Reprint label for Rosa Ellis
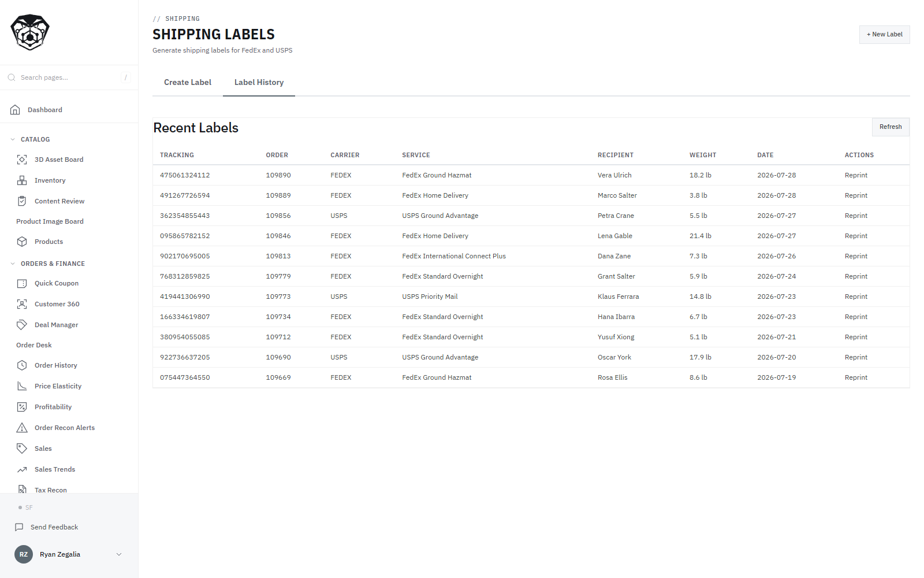This screenshot has width=924, height=578. click(x=856, y=377)
